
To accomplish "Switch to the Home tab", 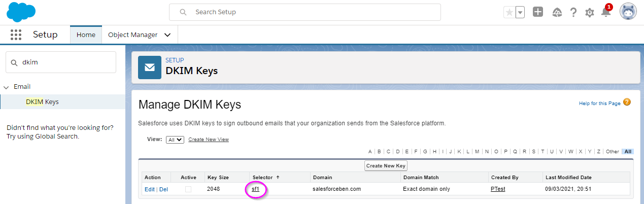I will pos(86,35).
